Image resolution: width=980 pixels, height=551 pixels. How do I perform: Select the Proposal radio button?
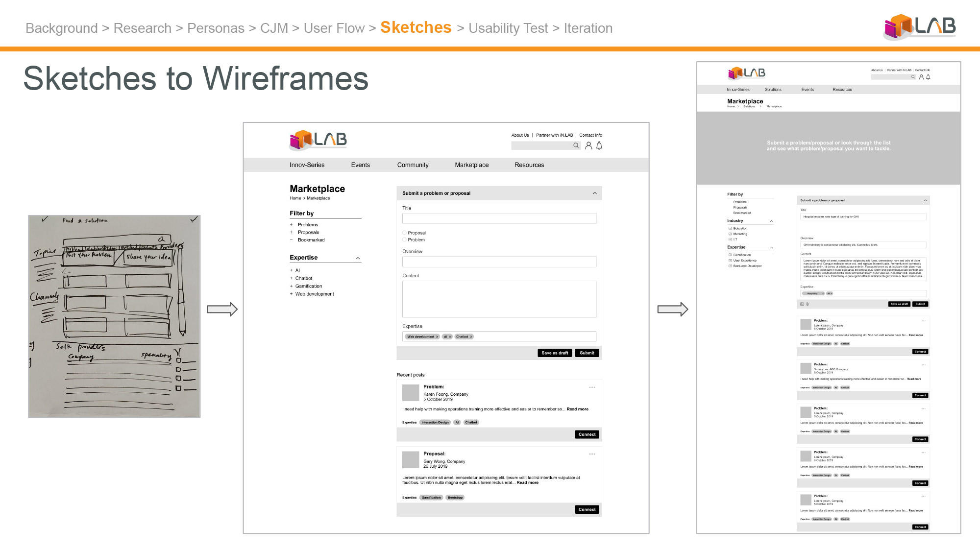[x=405, y=233]
